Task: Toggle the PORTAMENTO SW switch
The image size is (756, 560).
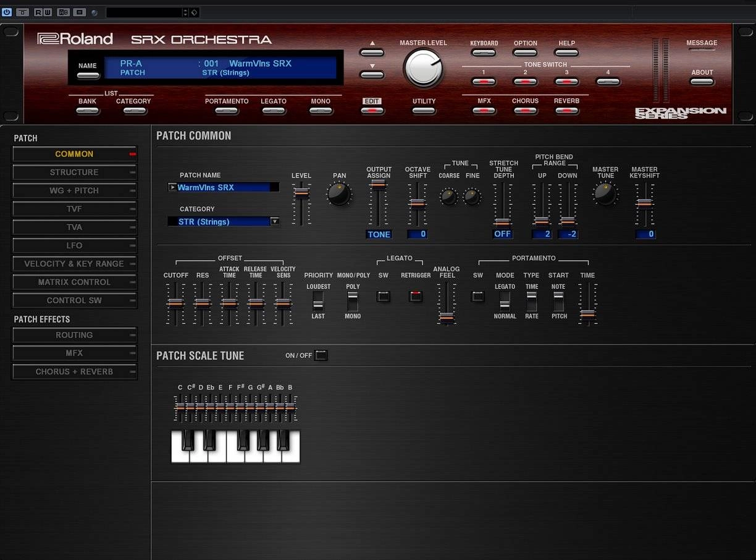Action: (x=477, y=296)
